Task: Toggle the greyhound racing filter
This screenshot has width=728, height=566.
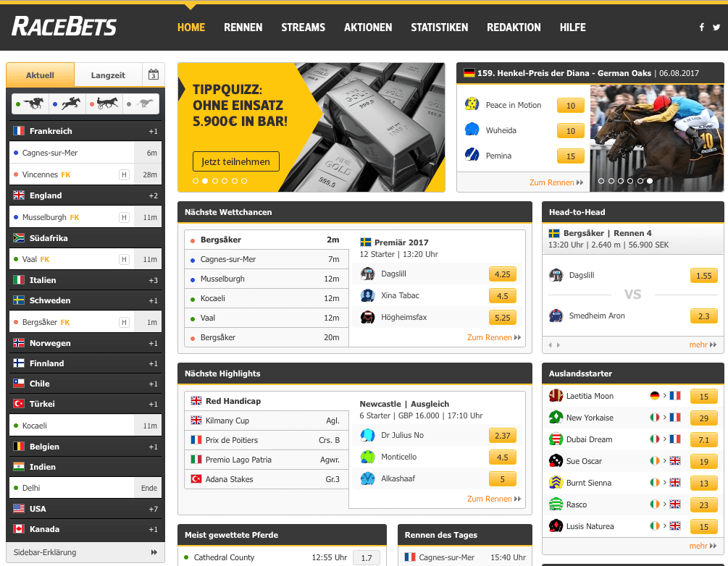Action: [141, 104]
